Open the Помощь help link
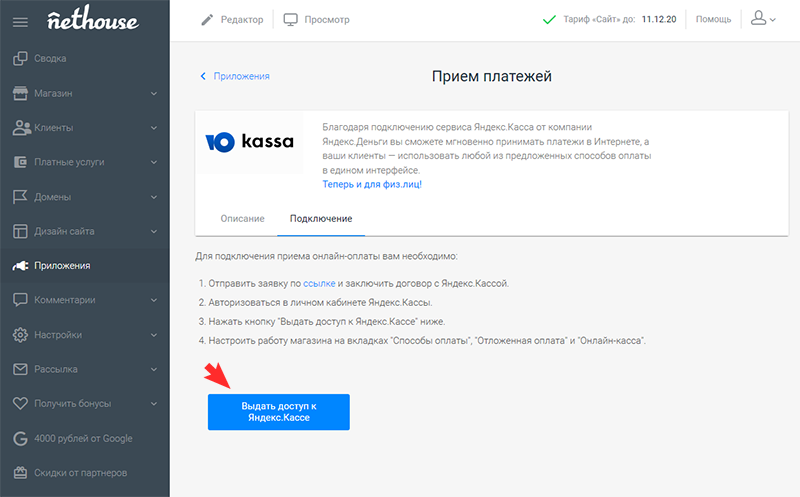Screen dimensions: 800x497 click(713, 19)
